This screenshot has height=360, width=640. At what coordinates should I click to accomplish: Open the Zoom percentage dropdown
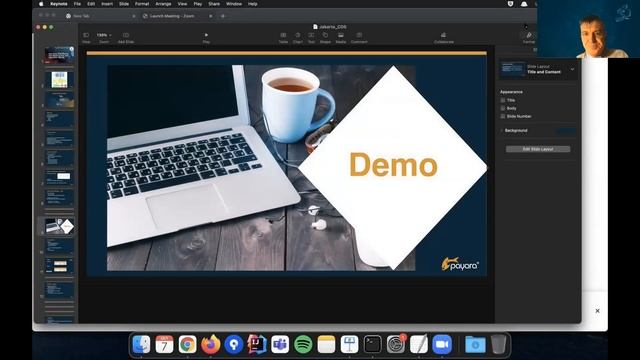pos(104,38)
